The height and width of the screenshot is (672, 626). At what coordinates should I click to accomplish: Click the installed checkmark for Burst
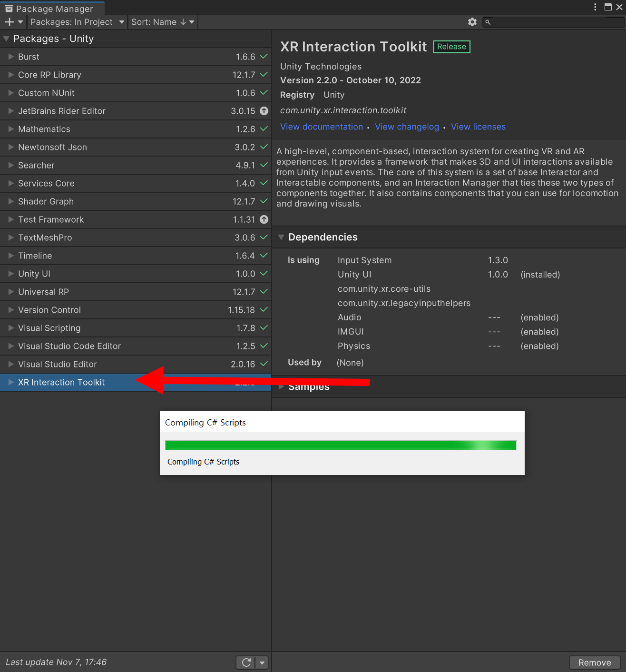[264, 57]
